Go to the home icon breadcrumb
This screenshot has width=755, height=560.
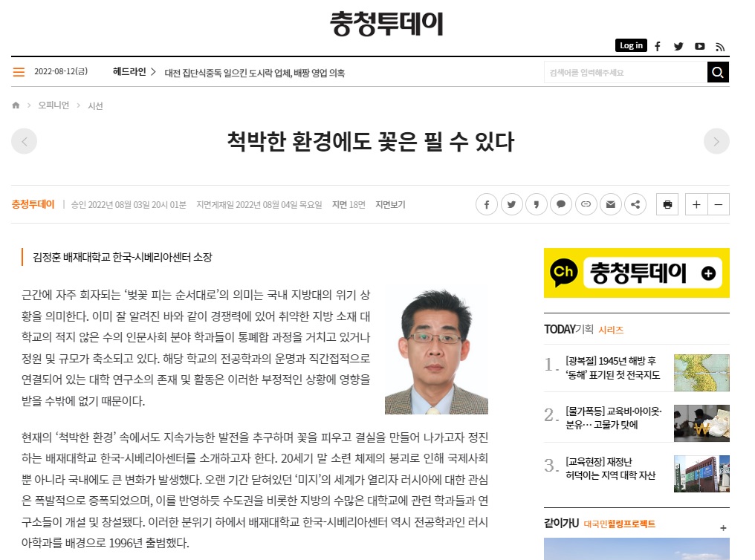click(16, 105)
